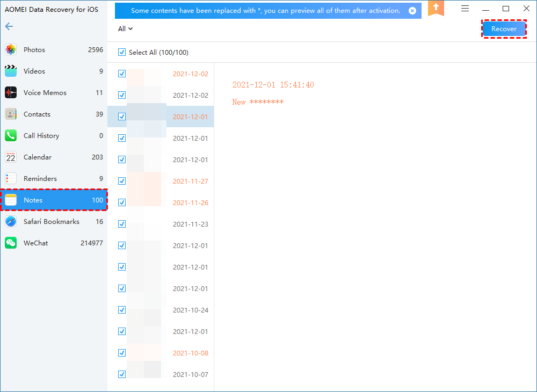Select the note dated 2021-11-23
This screenshot has height=392, width=537.
pos(190,224)
